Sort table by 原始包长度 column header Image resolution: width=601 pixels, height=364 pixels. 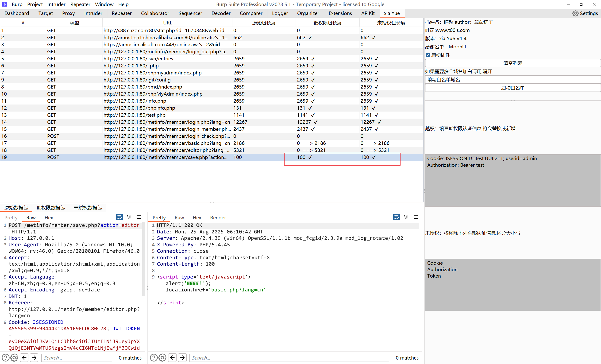tap(264, 23)
